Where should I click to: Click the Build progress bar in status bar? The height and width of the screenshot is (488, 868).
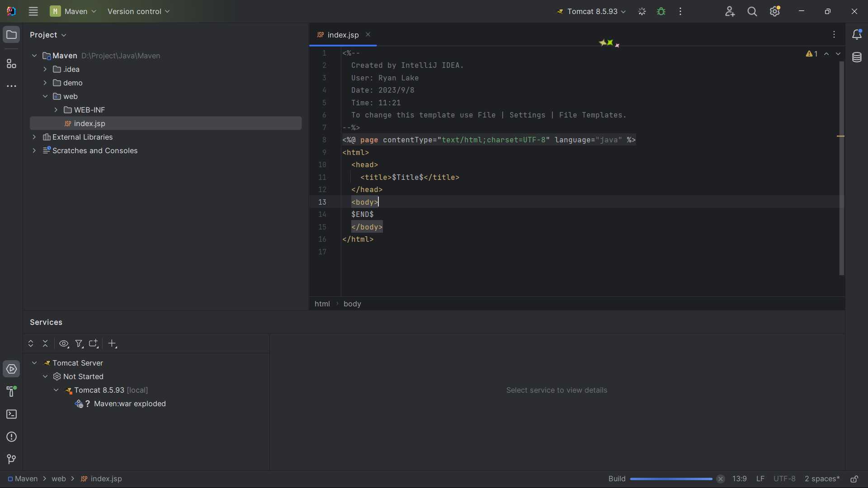coord(671,479)
